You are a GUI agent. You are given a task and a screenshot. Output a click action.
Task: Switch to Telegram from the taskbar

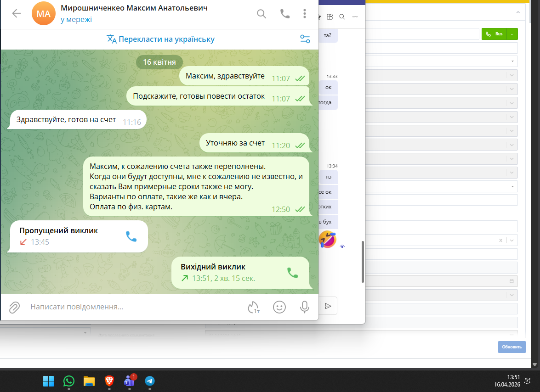click(x=150, y=381)
